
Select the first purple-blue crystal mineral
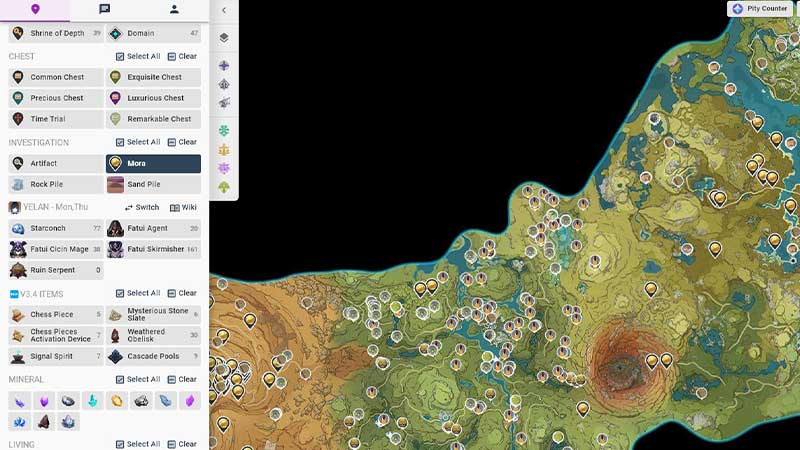pyautogui.click(x=19, y=401)
